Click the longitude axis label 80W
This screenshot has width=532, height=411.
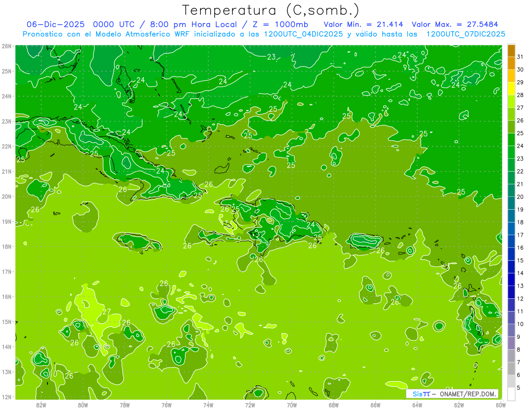(x=83, y=404)
